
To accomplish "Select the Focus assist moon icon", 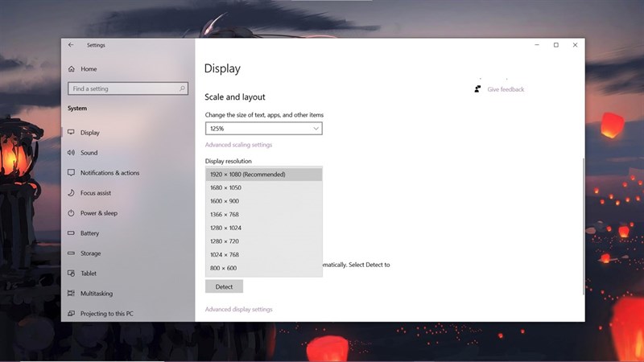I will [71, 192].
